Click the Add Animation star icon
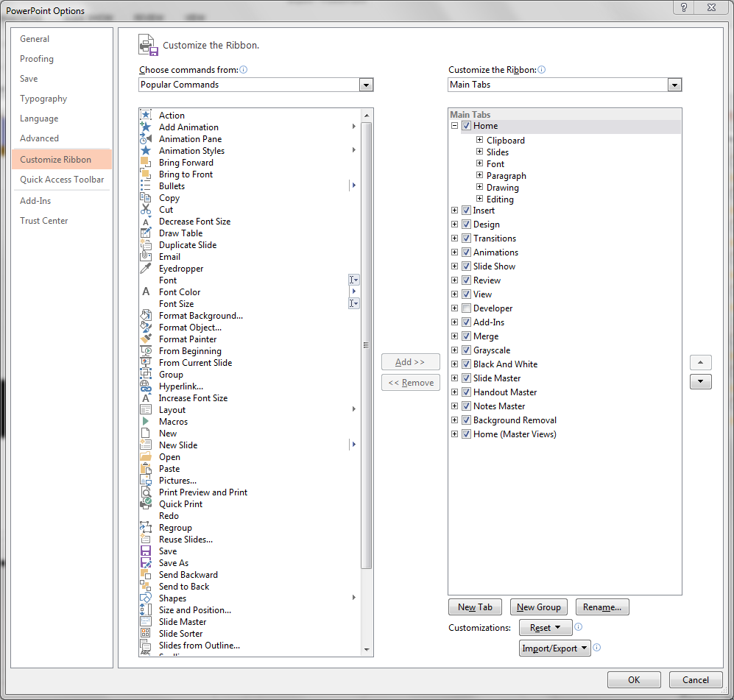 pyautogui.click(x=146, y=127)
